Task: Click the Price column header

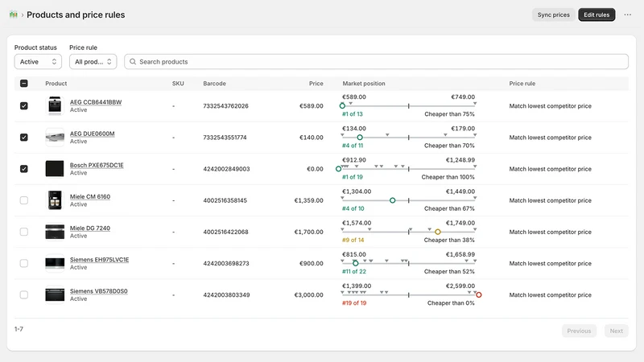Action: [316, 84]
